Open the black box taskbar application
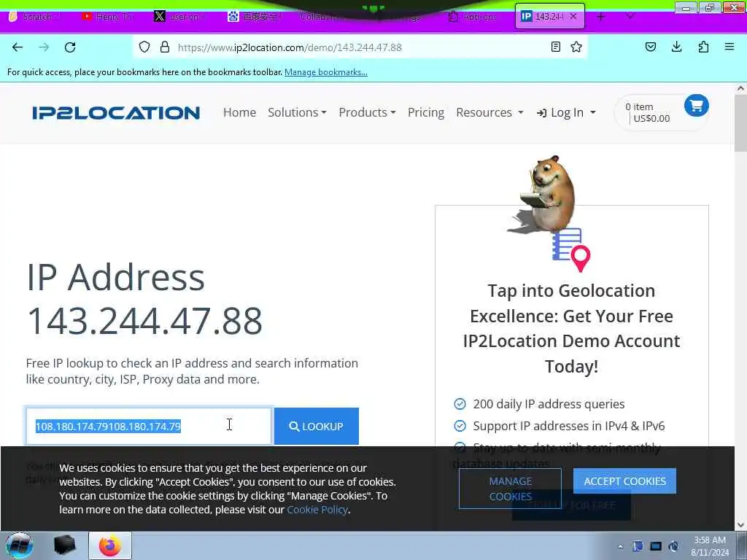This screenshot has width=747, height=560. (x=64, y=545)
